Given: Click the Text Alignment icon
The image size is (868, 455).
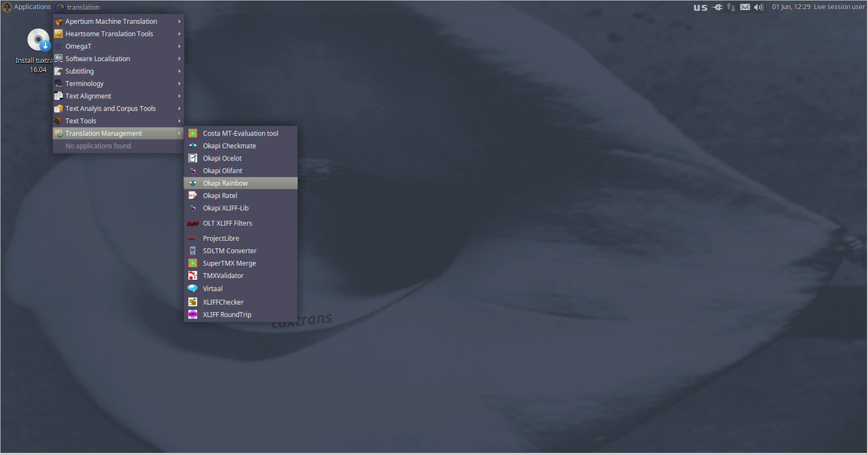Looking at the screenshot, I should click(59, 96).
